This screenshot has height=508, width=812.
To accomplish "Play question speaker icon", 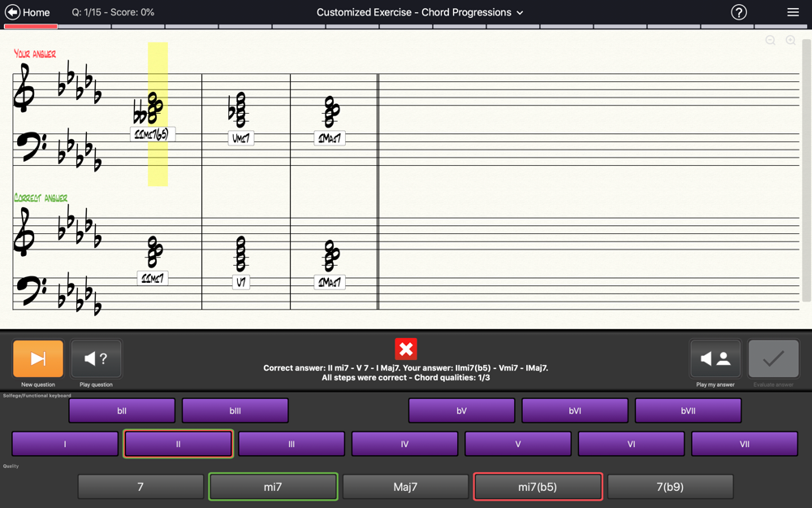I will tap(97, 358).
